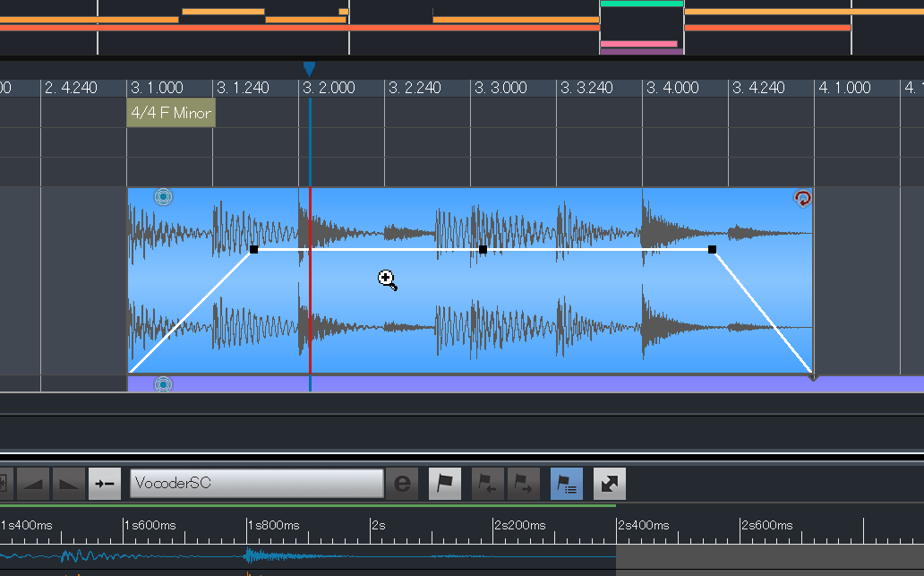Click the add marker flag icon
Viewport: 924px width, 576px height.
[445, 484]
